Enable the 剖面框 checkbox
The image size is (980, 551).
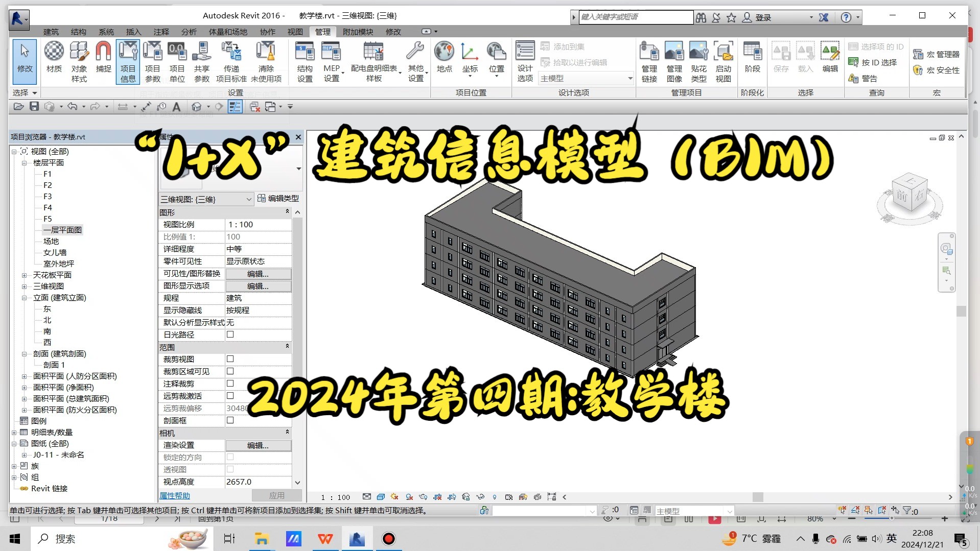[x=230, y=420]
